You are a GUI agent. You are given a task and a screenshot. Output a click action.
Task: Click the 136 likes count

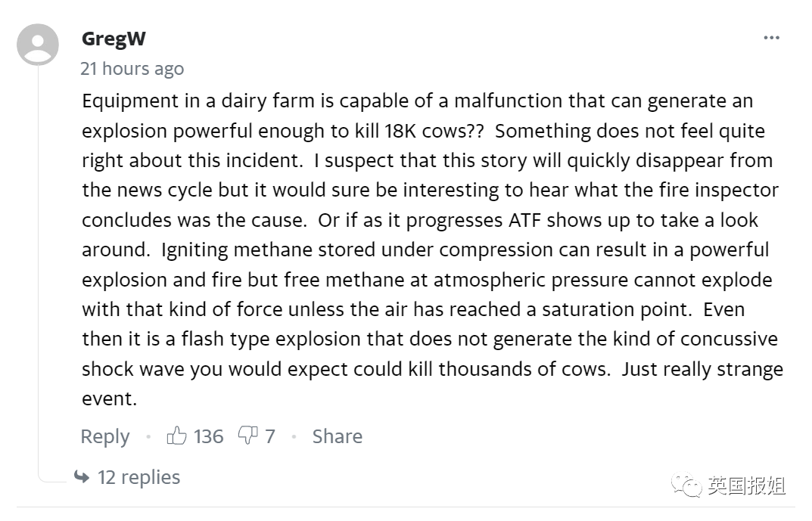[208, 436]
